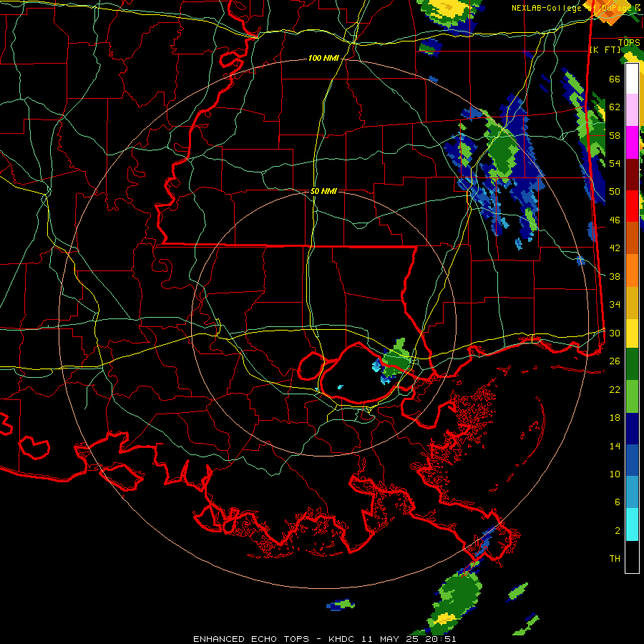Viewport: 644px width, 644px height.
Task: Click the 2 legend value
Action: [618, 531]
